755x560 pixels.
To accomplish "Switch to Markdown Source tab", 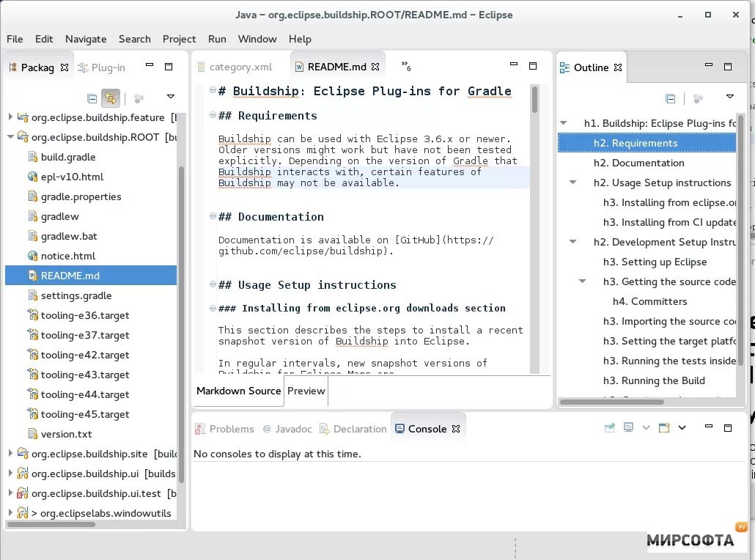I will [238, 391].
